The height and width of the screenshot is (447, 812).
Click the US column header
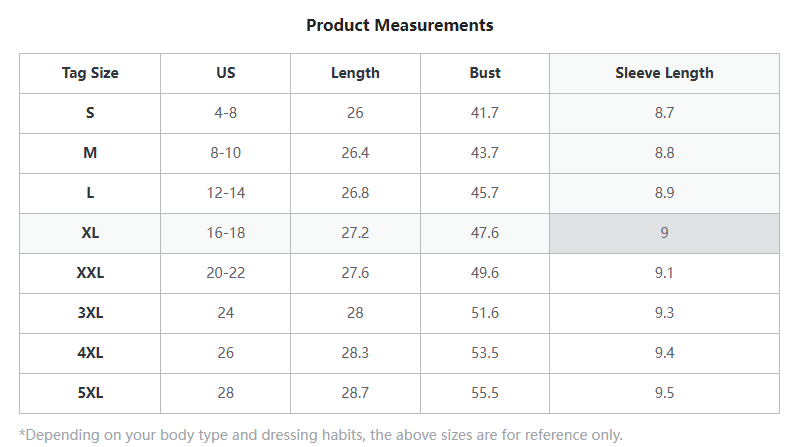click(x=225, y=73)
